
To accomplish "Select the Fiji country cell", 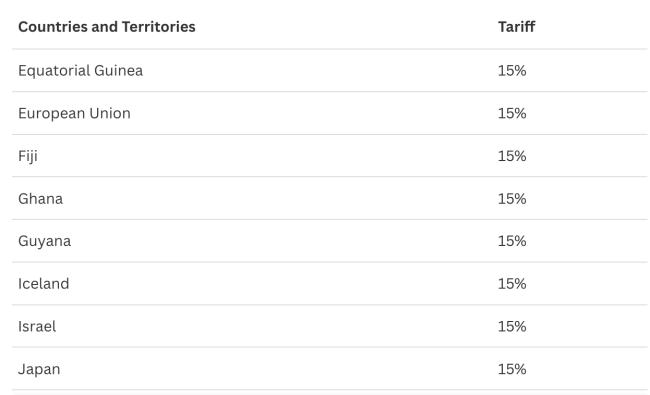I will (x=28, y=156).
